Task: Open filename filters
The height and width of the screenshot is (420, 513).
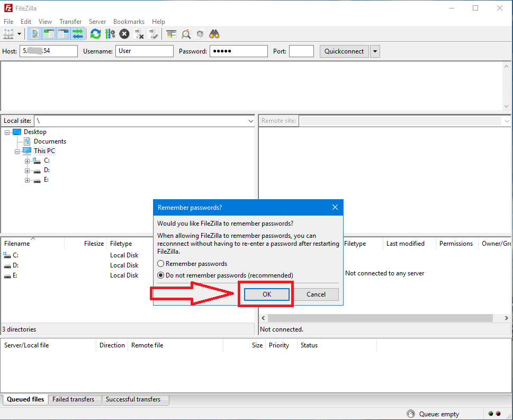Action: 186,33
